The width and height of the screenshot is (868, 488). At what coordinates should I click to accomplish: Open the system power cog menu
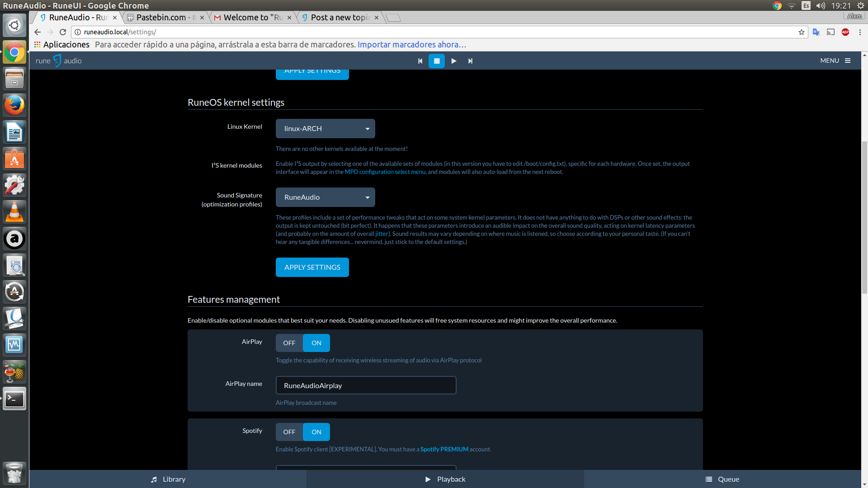tap(861, 5)
